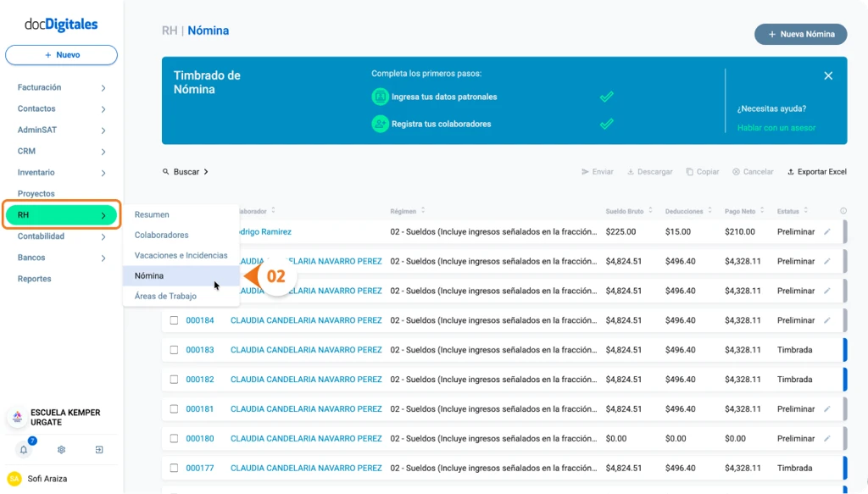
Task: Click the Copiar toolbar action
Action: click(x=703, y=171)
